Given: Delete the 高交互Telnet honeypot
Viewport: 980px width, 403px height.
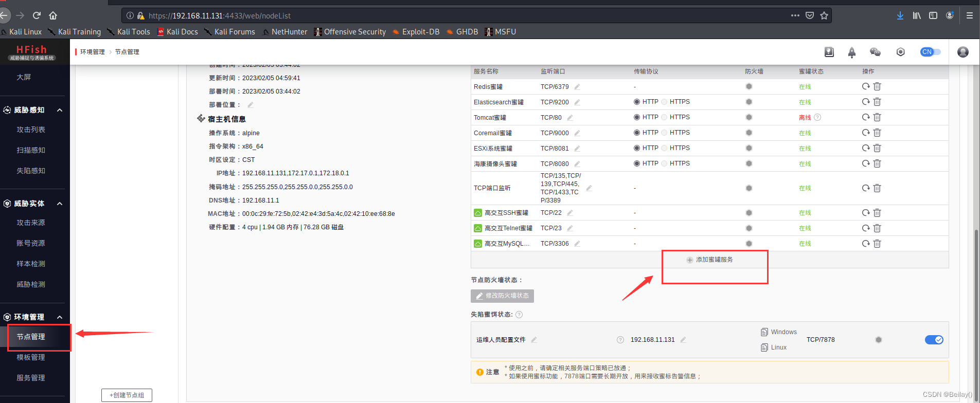Looking at the screenshot, I should tap(877, 228).
